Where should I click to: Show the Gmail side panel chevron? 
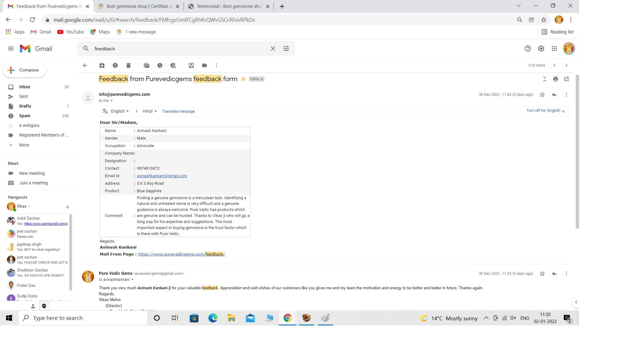pyautogui.click(x=576, y=302)
